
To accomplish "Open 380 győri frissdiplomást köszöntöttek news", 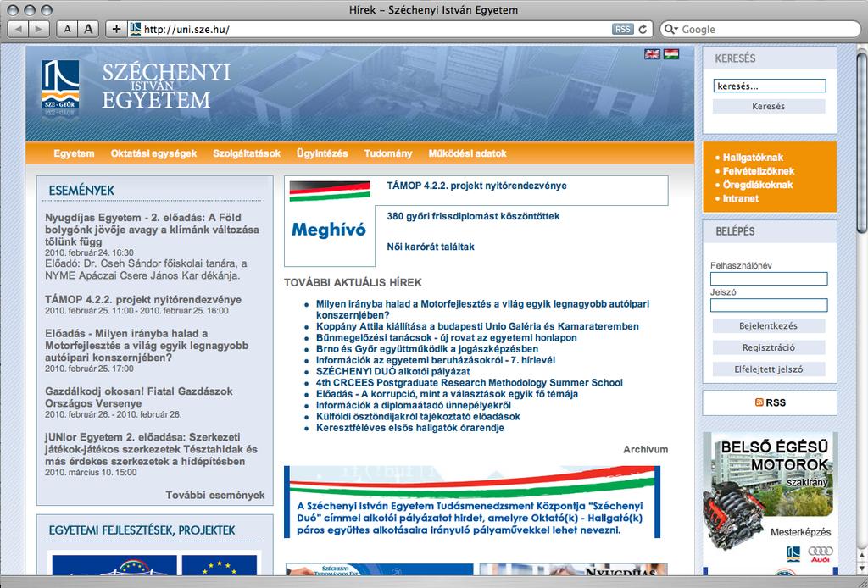I will point(473,216).
